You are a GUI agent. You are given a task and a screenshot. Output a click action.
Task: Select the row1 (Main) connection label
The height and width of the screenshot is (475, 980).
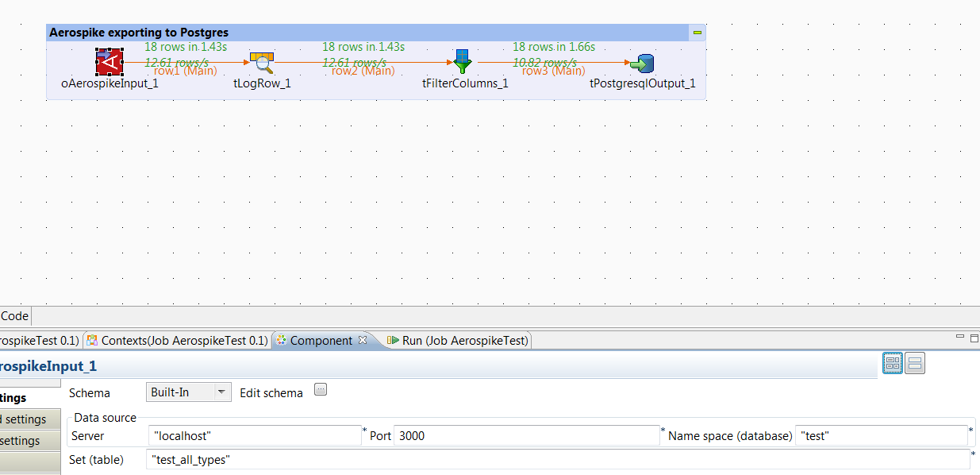point(185,71)
